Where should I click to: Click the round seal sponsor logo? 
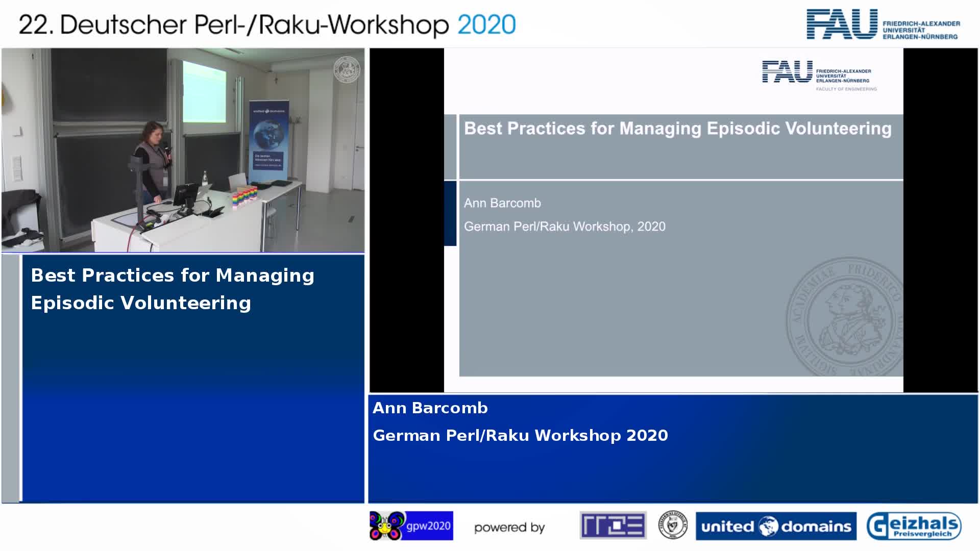(x=672, y=525)
